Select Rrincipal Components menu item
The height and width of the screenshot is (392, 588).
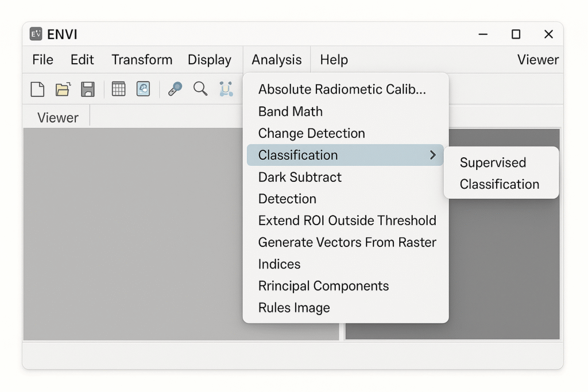(x=345, y=286)
